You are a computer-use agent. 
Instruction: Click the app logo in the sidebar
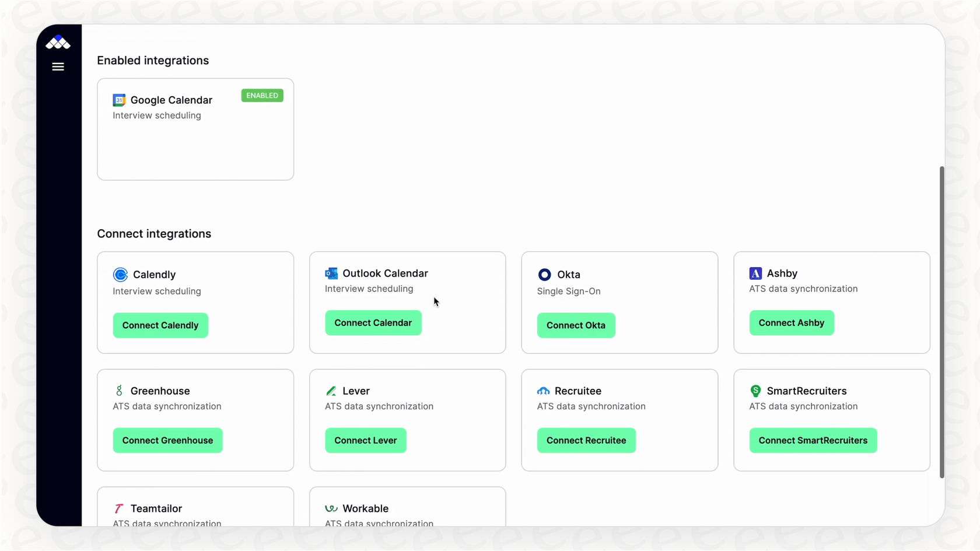[58, 41]
